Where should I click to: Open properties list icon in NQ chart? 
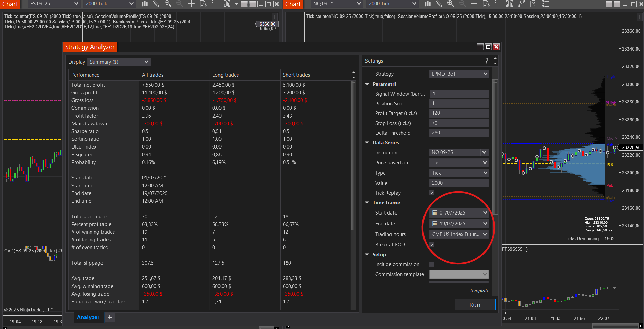coord(545,4)
